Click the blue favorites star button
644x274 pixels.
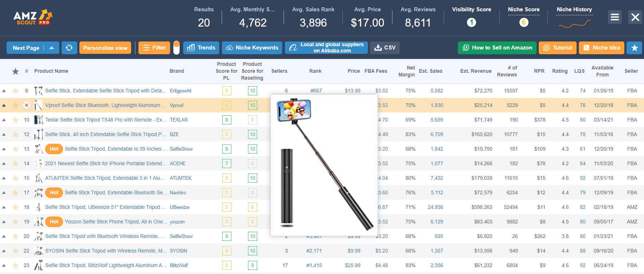634,48
